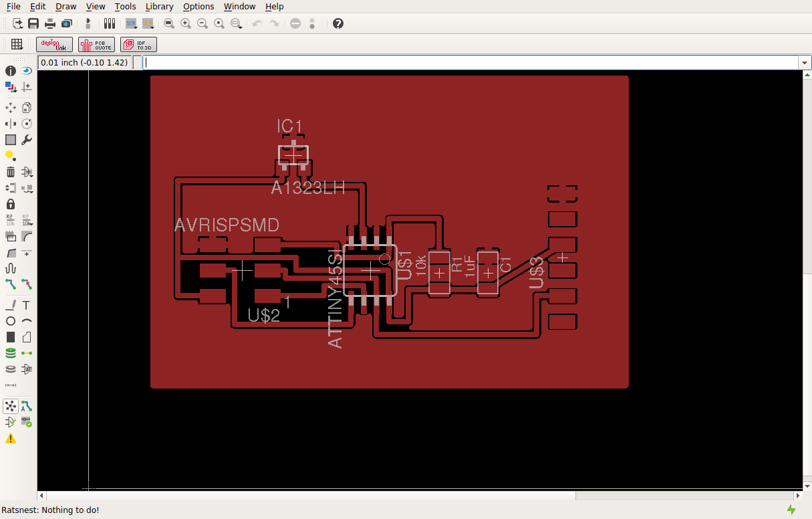Click in the command line input field
Screen dimensions: 812x519
(471, 63)
